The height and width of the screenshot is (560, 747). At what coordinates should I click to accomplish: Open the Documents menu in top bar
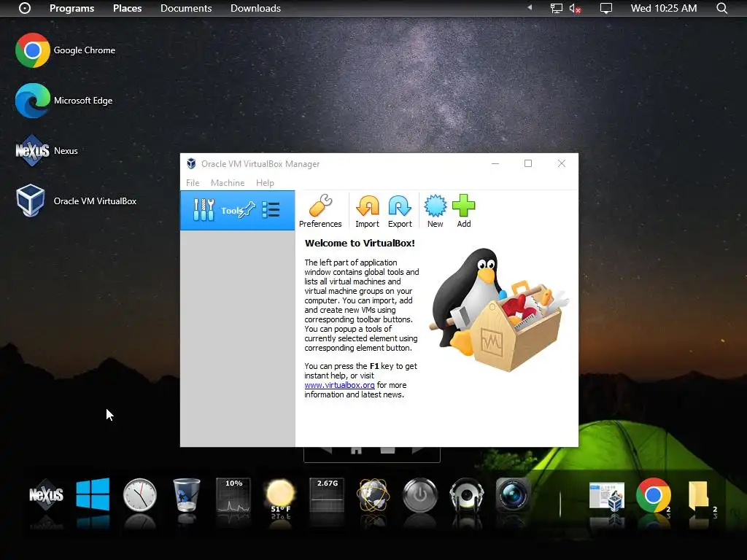pos(186,8)
